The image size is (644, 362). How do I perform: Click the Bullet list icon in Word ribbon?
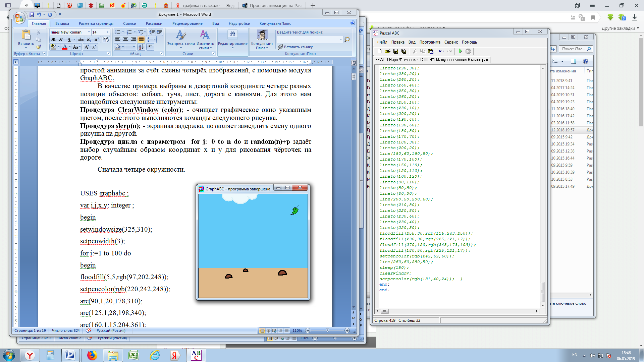[117, 32]
